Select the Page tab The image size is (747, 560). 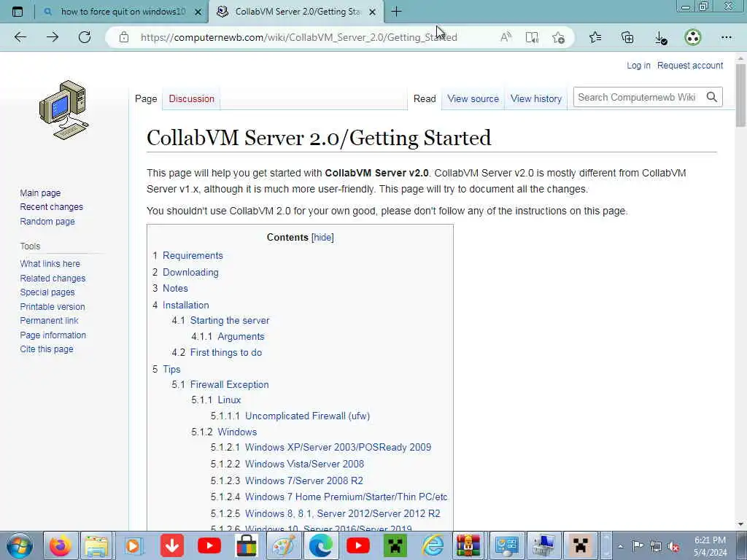pyautogui.click(x=146, y=98)
